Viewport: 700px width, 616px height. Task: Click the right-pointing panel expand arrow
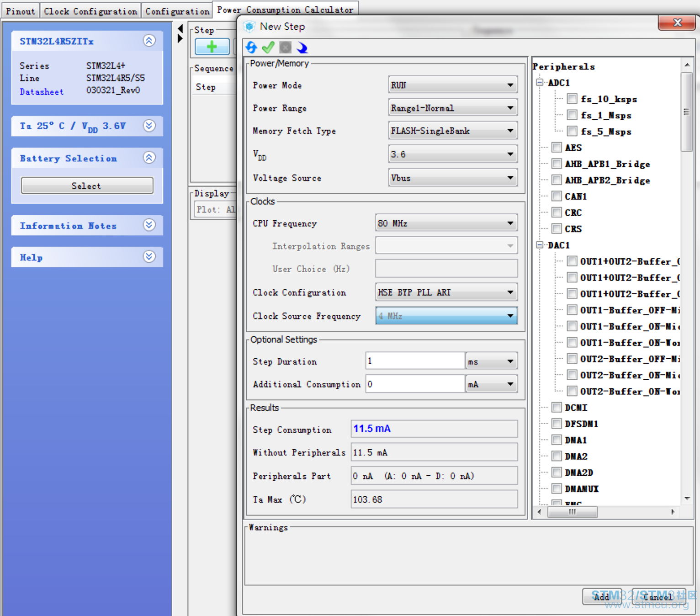pyautogui.click(x=180, y=38)
